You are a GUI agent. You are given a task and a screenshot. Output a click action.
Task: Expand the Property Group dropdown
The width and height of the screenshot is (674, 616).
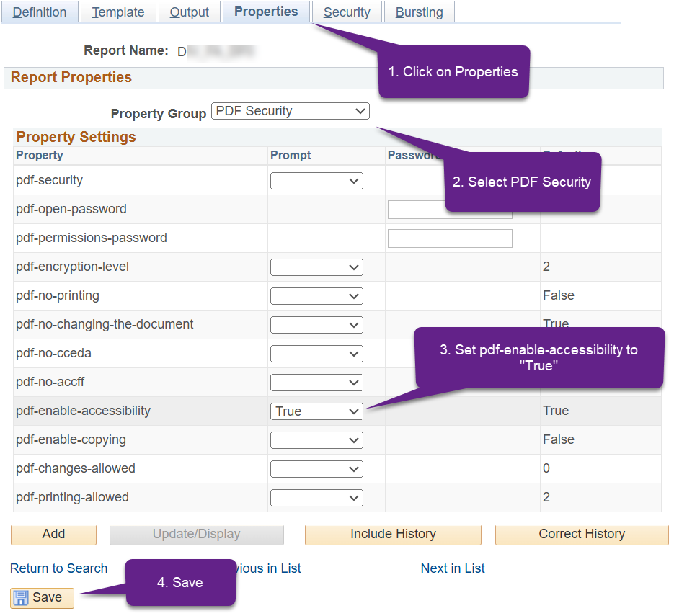pos(290,111)
